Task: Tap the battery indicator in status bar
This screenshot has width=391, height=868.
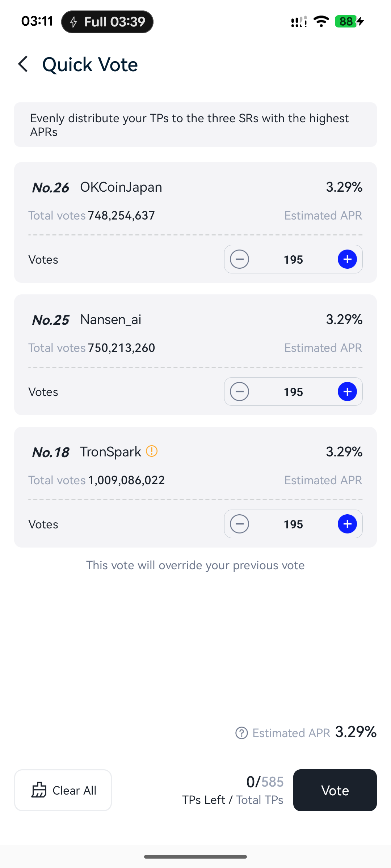Action: point(349,21)
